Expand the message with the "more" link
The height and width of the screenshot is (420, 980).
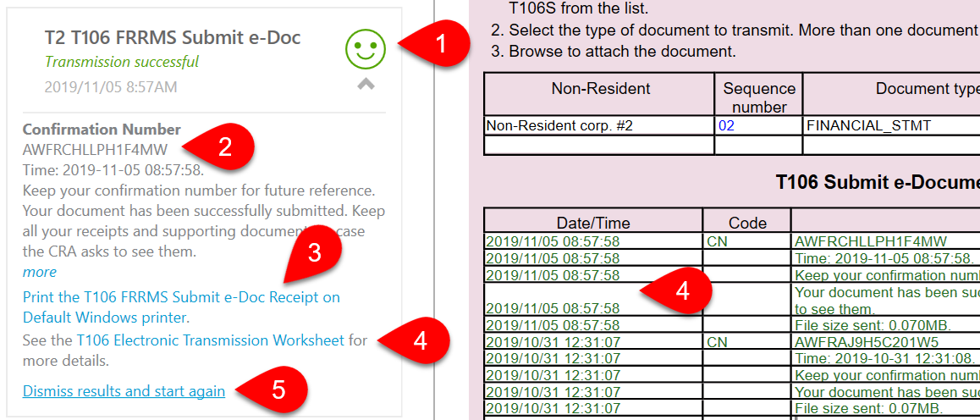(x=40, y=272)
